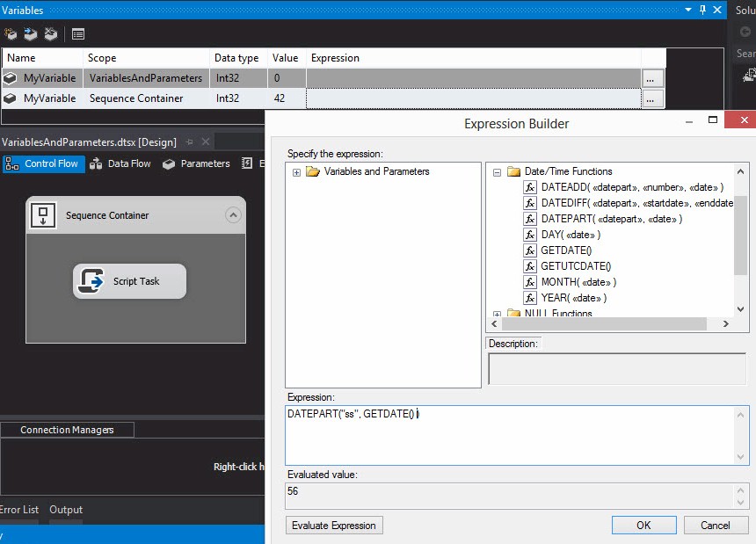
Task: Open the Error List tab
Action: tap(19, 510)
